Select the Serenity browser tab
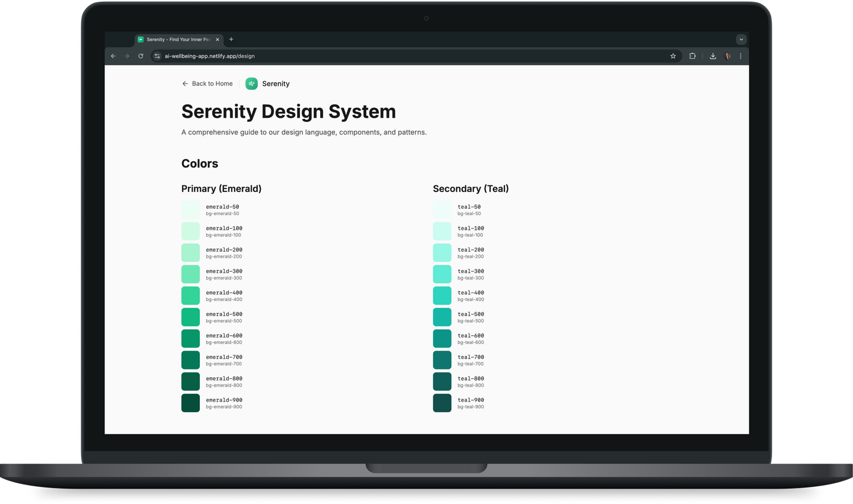 tap(178, 40)
